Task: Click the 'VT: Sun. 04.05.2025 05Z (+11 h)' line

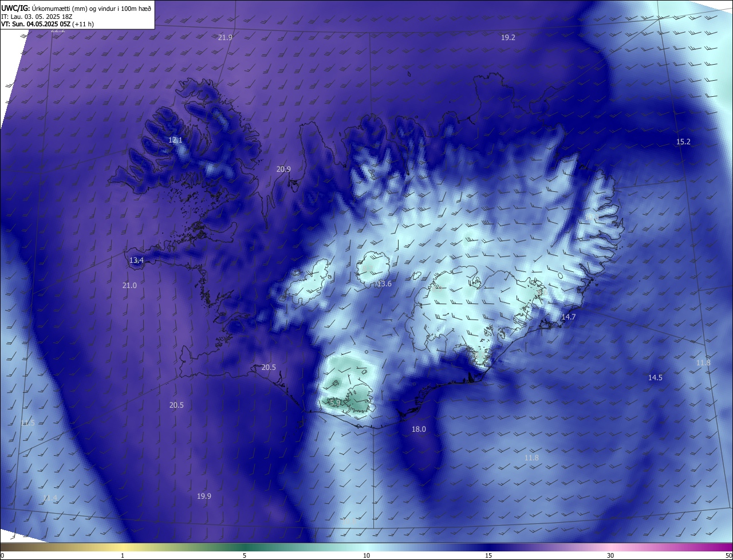Action: tap(48, 24)
